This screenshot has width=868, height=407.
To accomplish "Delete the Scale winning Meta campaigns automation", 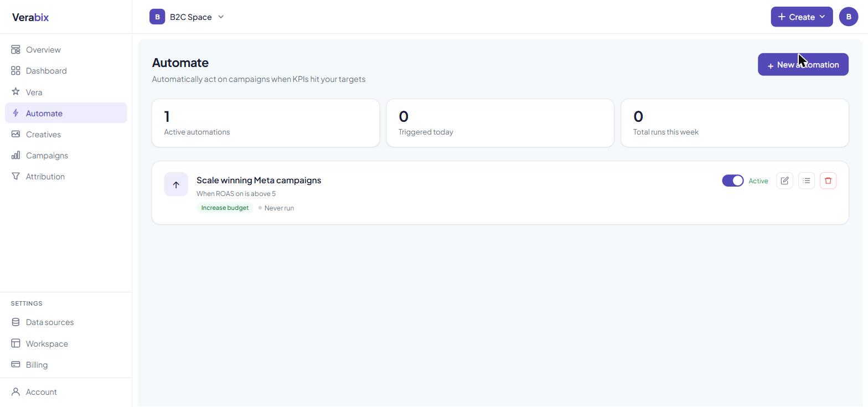I will point(828,181).
